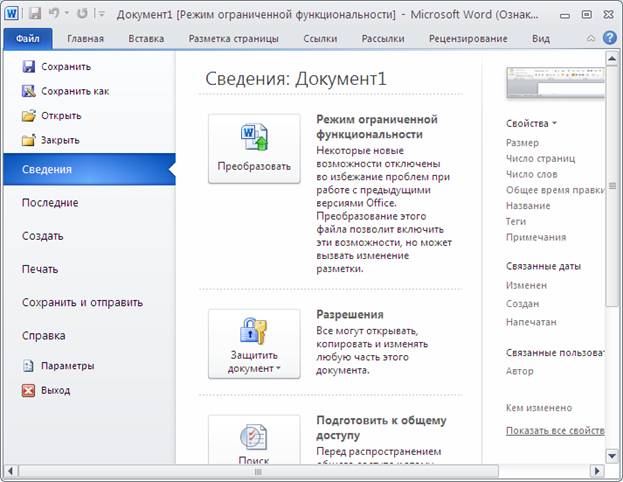This screenshot has height=482, width=623.
Task: Click the Сохранить как icon
Action: (x=28, y=91)
